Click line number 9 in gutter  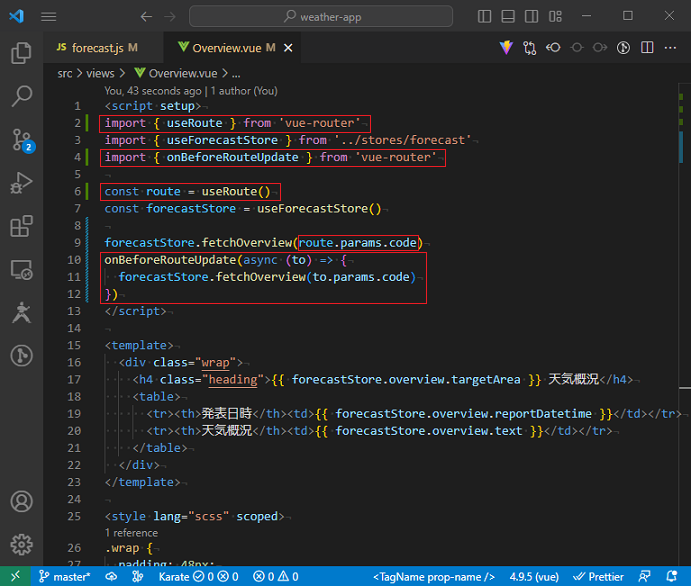[x=77, y=243]
